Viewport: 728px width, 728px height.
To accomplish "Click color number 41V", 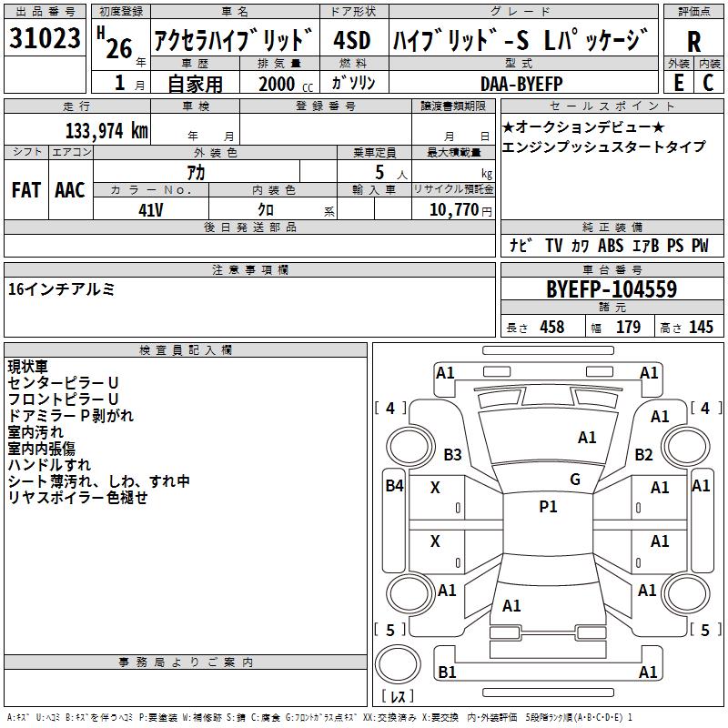I will tap(151, 210).
